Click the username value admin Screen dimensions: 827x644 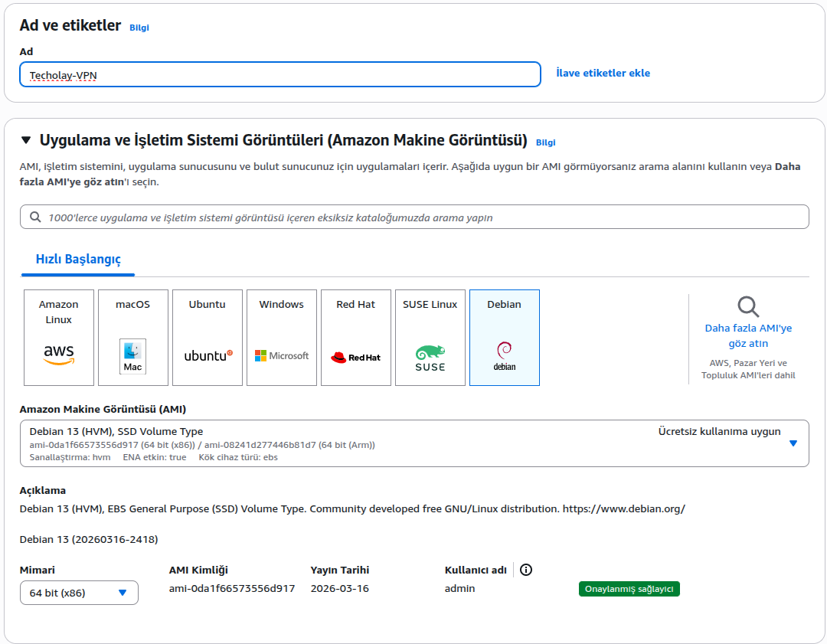click(460, 588)
